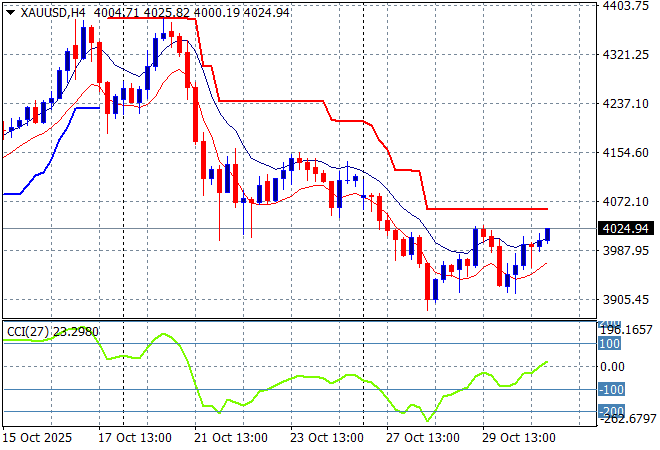660x450 pixels.
Task: Click the CCI level -100 label
Action: tap(612, 389)
